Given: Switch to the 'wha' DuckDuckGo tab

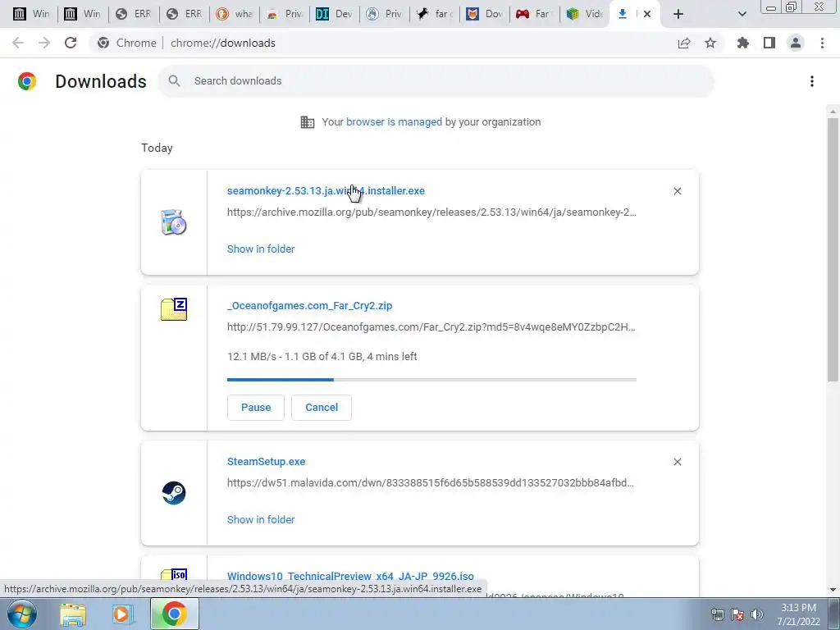Looking at the screenshot, I should pyautogui.click(x=234, y=14).
